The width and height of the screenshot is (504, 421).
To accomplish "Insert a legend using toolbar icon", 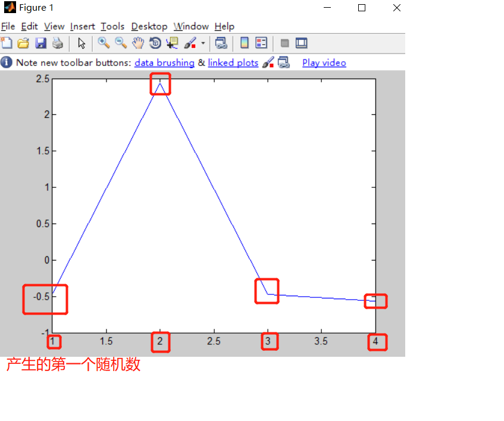I will pyautogui.click(x=261, y=43).
